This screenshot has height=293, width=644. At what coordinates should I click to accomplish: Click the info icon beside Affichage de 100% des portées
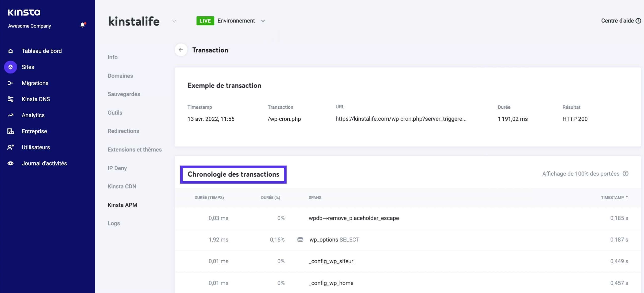click(625, 174)
